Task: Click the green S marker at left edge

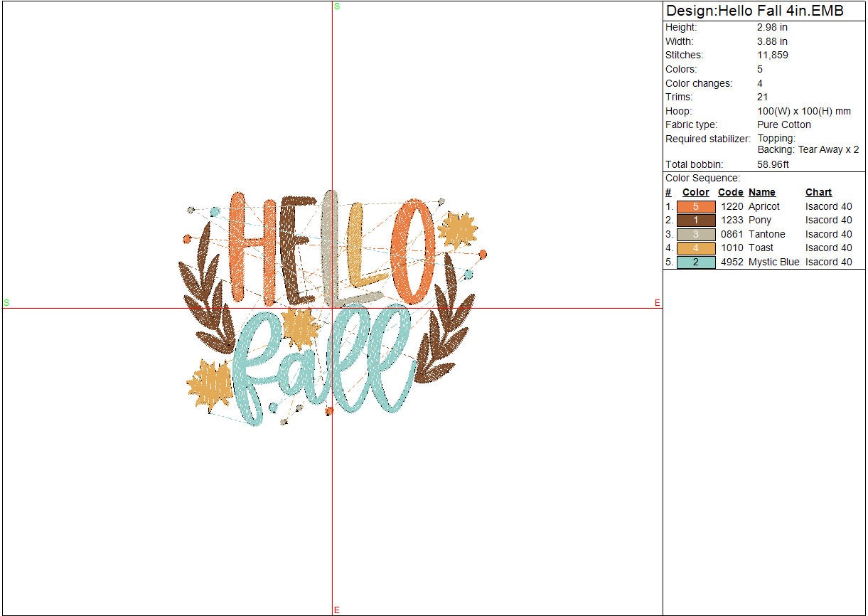Action: tap(6, 303)
